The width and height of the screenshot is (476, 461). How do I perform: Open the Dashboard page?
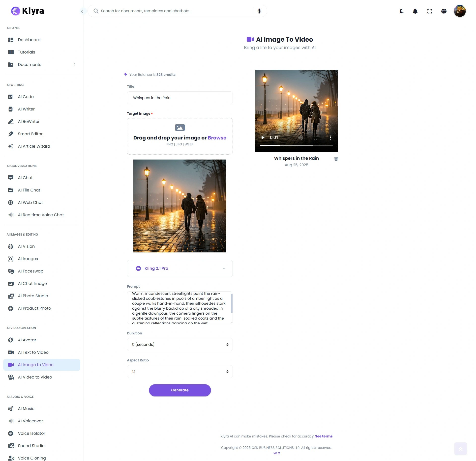[x=29, y=40]
